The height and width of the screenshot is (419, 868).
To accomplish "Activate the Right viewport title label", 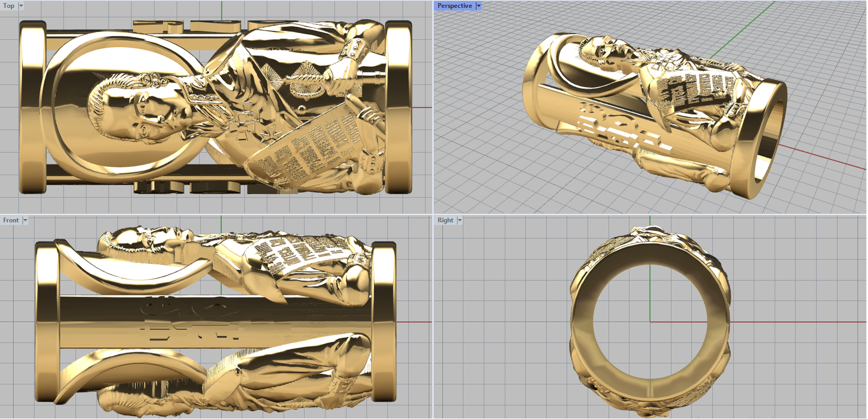I will [x=445, y=220].
